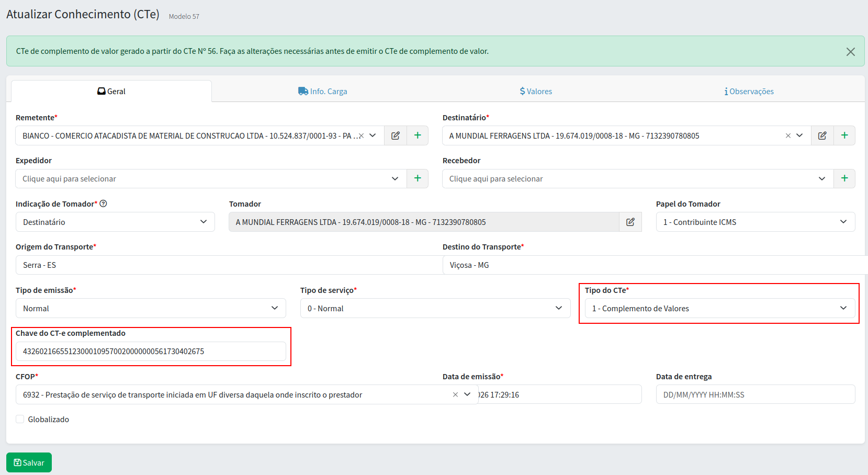The height and width of the screenshot is (475, 868).
Task: Dismiss the green CTe complemento alert
Action: 851,51
